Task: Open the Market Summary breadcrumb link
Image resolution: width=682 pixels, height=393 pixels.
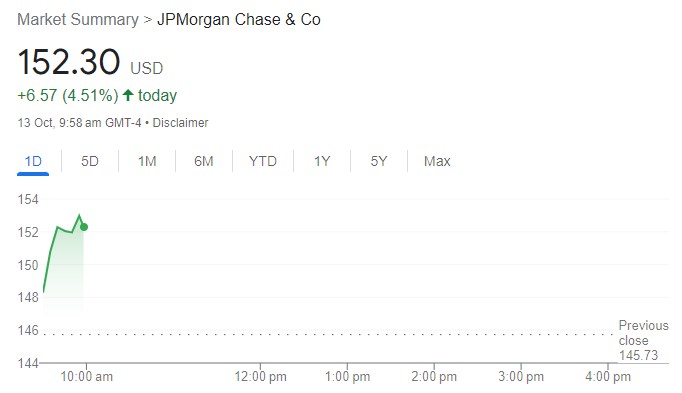Action: (78, 20)
